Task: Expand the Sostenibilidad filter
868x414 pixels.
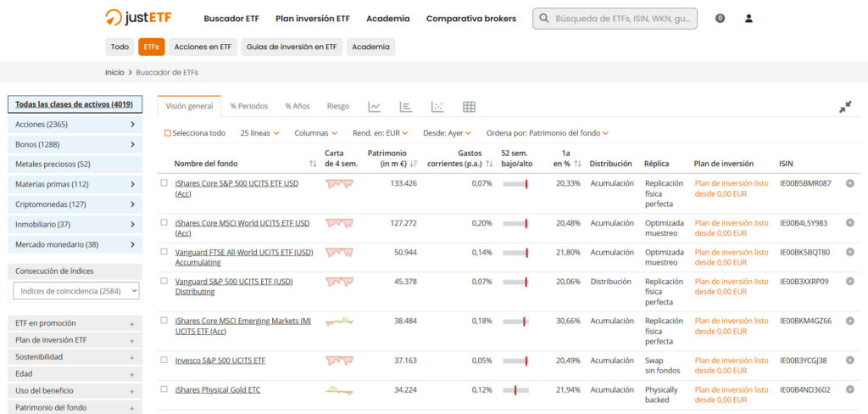Action: click(x=75, y=357)
